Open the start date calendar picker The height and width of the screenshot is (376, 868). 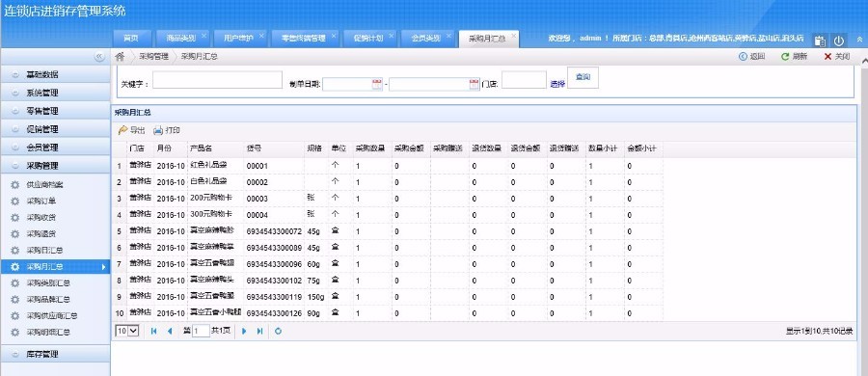tap(376, 84)
